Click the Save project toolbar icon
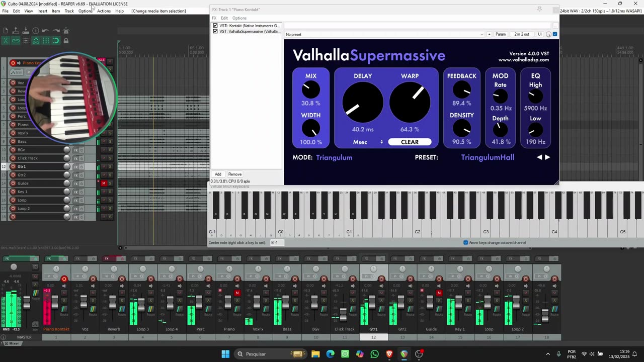 [x=26, y=30]
